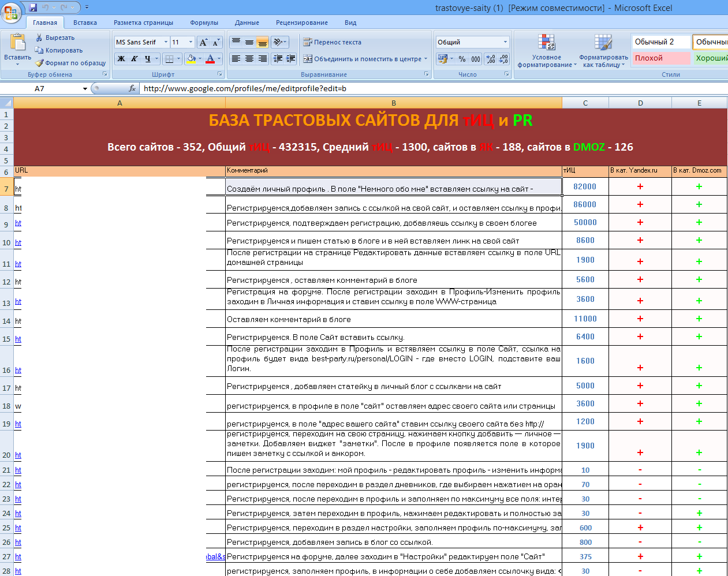Open the Quick Access Toolbar customize arrow
The width and height of the screenshot is (728, 576).
point(87,8)
